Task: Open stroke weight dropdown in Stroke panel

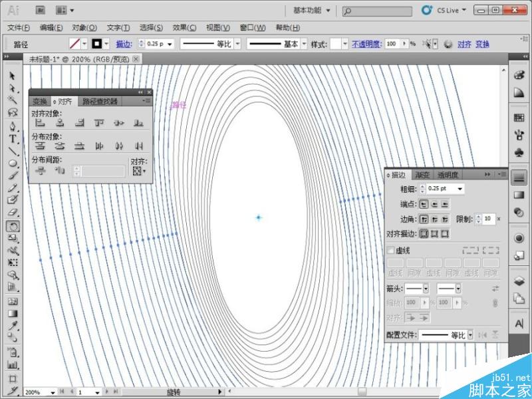Action: click(x=460, y=189)
